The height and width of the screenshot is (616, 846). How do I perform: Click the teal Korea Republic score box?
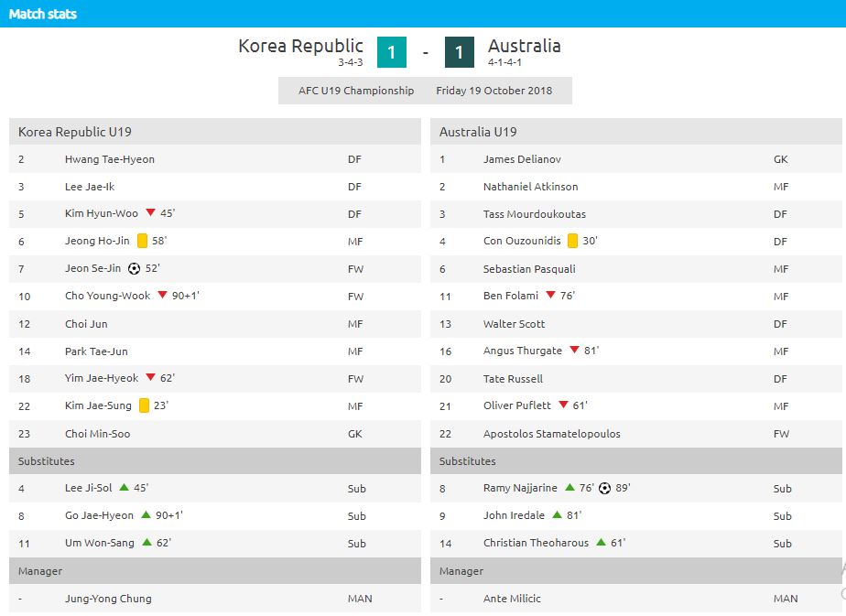pos(392,52)
